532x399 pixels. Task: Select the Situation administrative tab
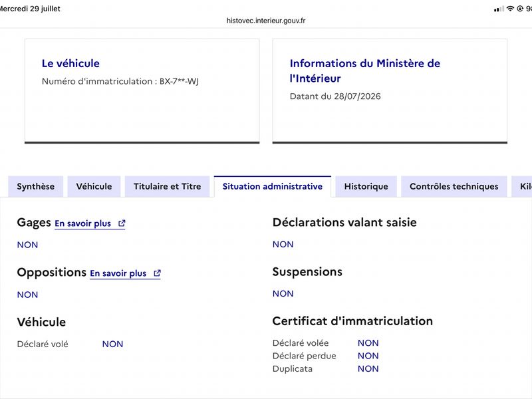click(273, 186)
